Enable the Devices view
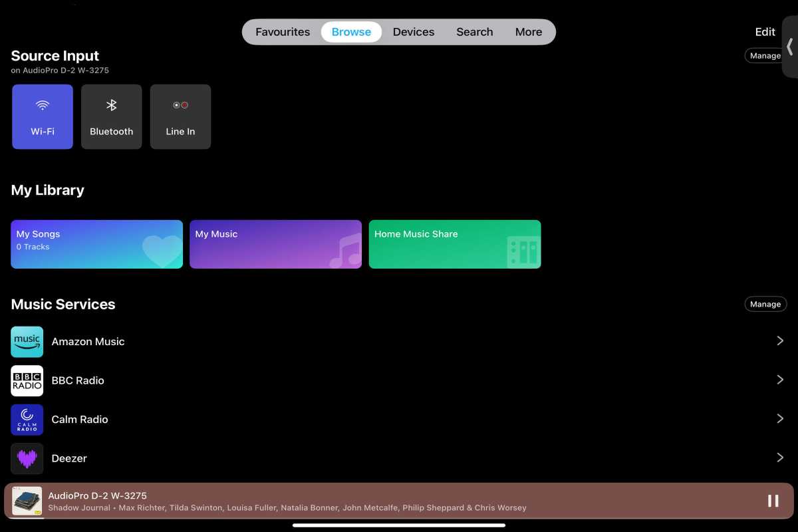Image resolution: width=798 pixels, height=532 pixels. coord(414,31)
